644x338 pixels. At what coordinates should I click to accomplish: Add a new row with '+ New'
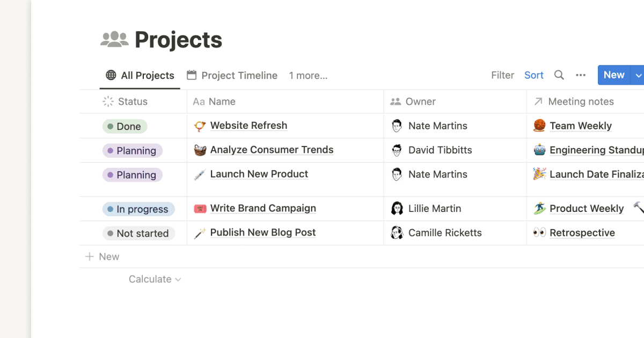[101, 256]
